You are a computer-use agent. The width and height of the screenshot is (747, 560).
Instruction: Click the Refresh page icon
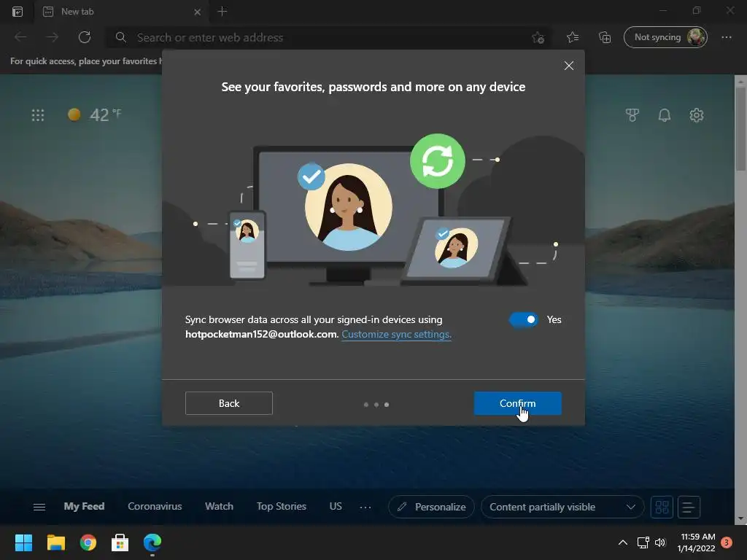point(85,37)
